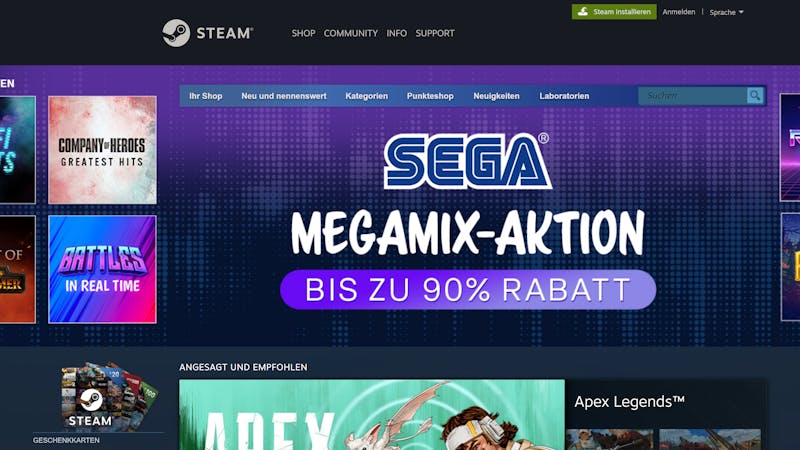Open the INFO page
Image resolution: width=800 pixels, height=450 pixels.
[396, 33]
